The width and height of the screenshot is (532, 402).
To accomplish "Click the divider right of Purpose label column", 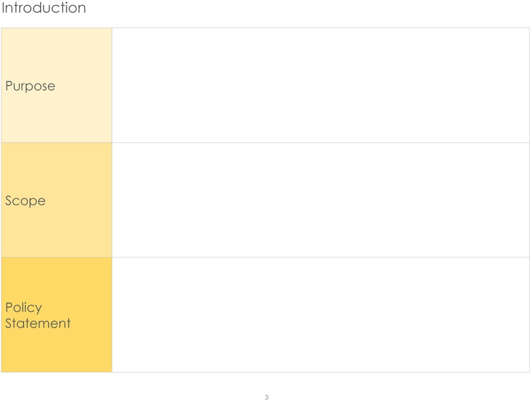I will 112,85.
